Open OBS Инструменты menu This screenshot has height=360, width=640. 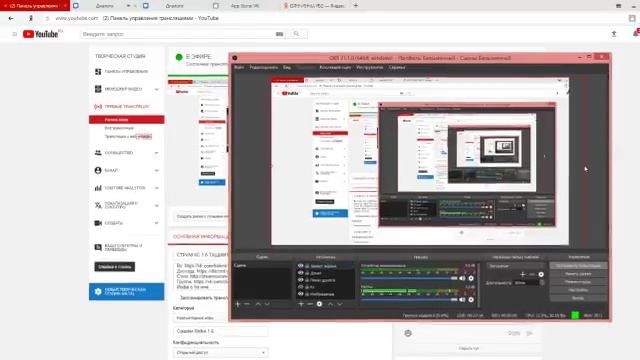coord(369,67)
